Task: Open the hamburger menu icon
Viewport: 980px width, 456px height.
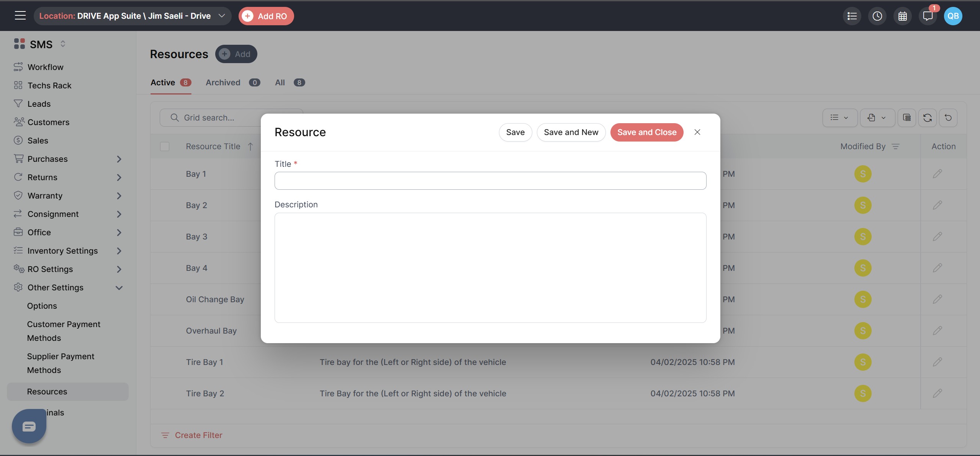Action: 20,16
